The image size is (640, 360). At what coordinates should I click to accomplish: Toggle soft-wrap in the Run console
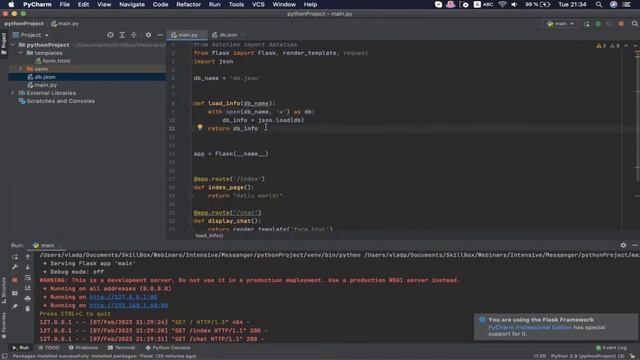pos(28,278)
